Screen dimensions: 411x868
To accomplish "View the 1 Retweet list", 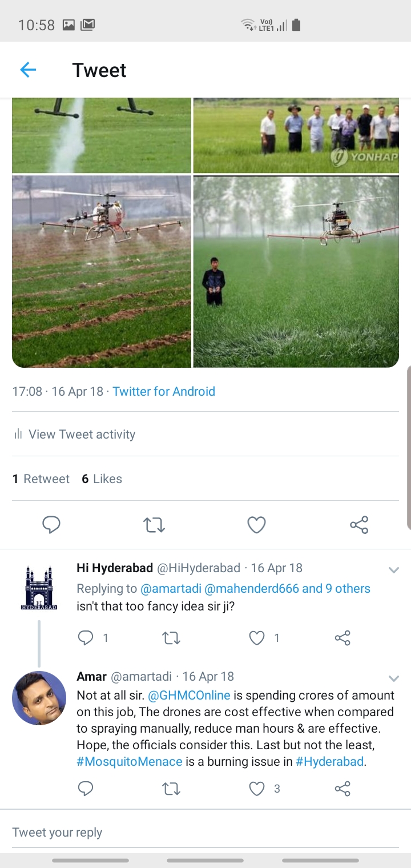I will [x=41, y=479].
